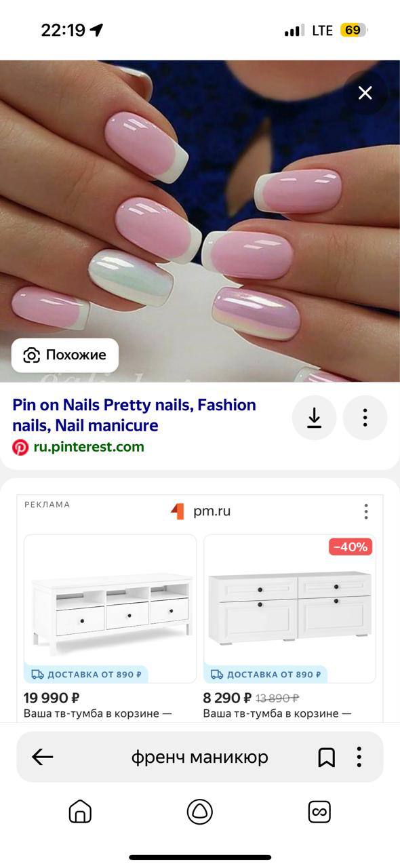Tap the -40% discount badge
This screenshot has width=400, height=868.
[x=351, y=547]
